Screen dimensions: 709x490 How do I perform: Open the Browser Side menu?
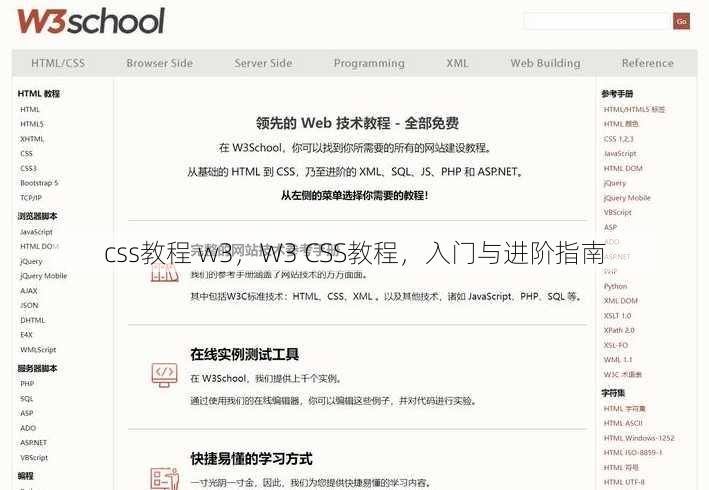[160, 63]
